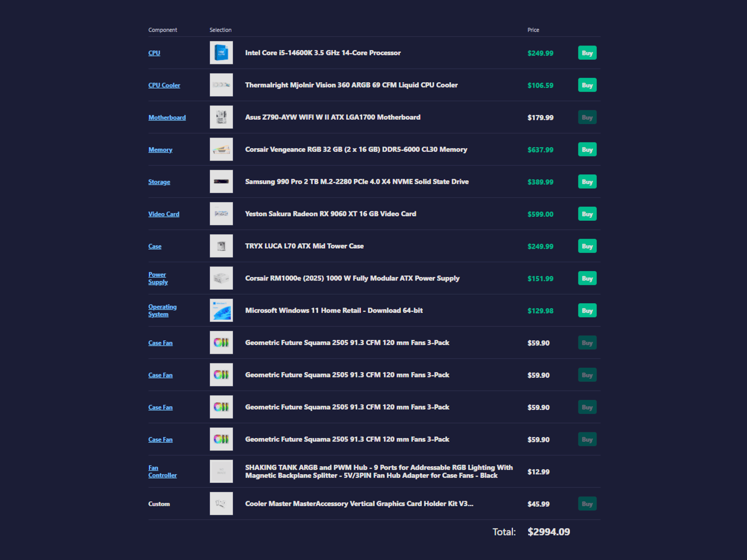Open the Power Supply component link

[x=158, y=278]
